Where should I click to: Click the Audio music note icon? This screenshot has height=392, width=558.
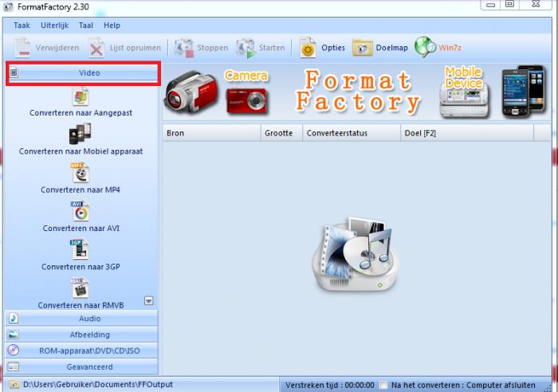(14, 318)
